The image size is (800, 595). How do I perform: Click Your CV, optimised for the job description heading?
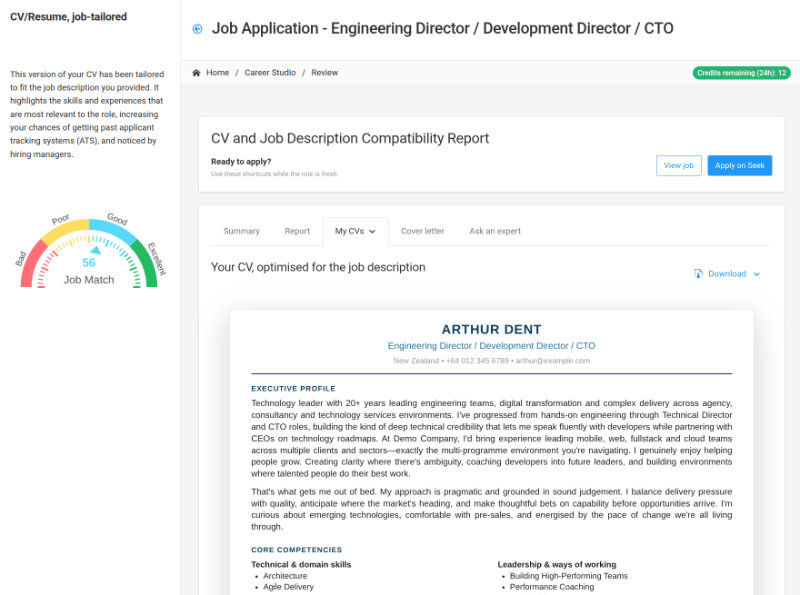318,267
